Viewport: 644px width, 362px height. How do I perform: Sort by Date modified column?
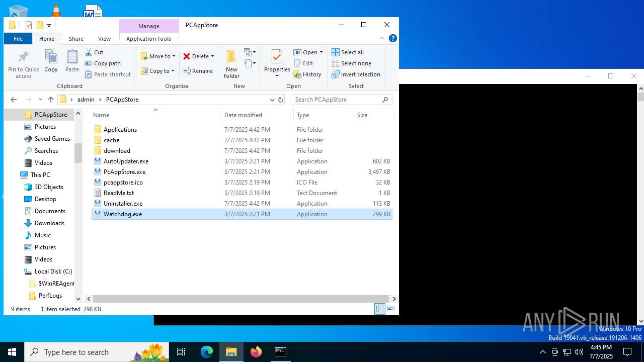coord(257,115)
